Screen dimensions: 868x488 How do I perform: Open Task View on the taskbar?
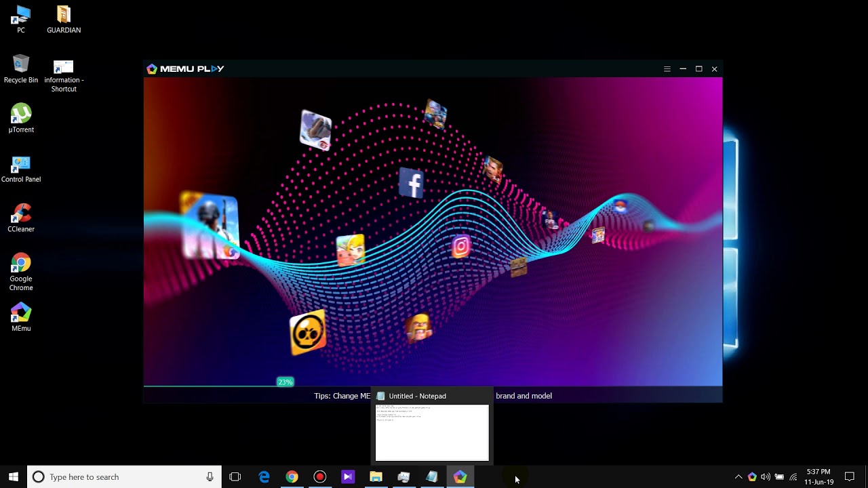235,477
